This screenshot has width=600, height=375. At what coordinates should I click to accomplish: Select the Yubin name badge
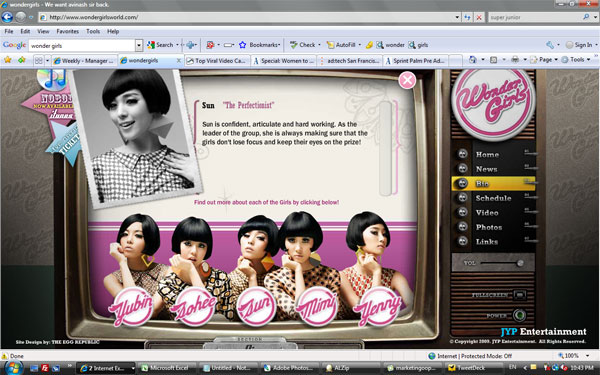(132, 307)
